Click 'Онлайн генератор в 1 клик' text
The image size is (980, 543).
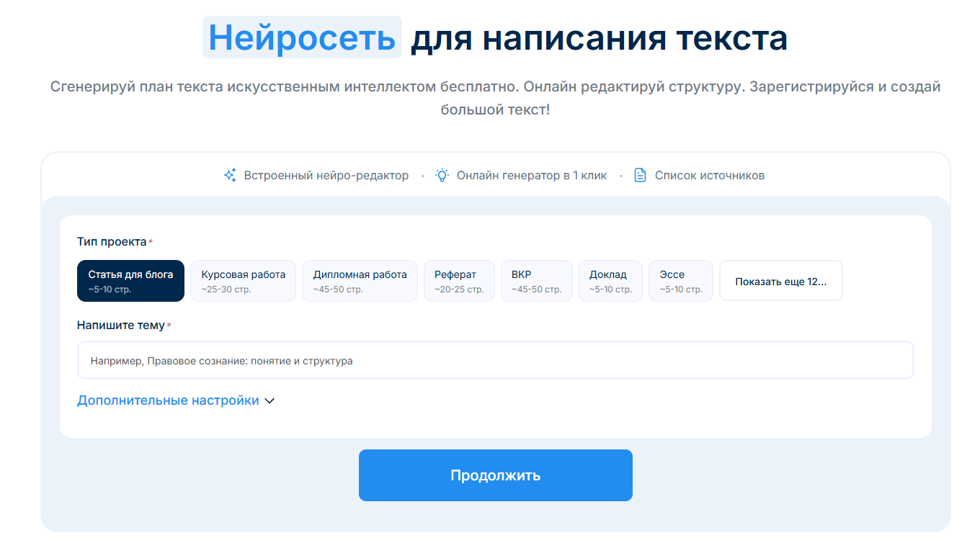point(532,176)
